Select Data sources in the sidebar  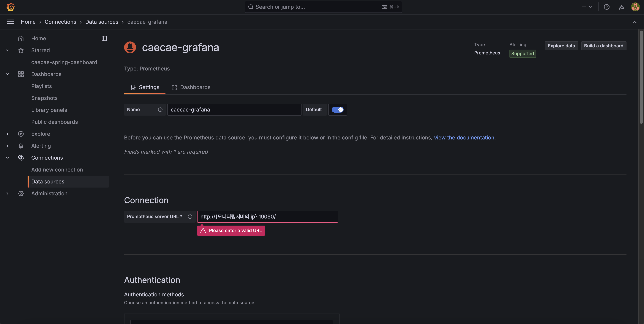[x=68, y=182]
